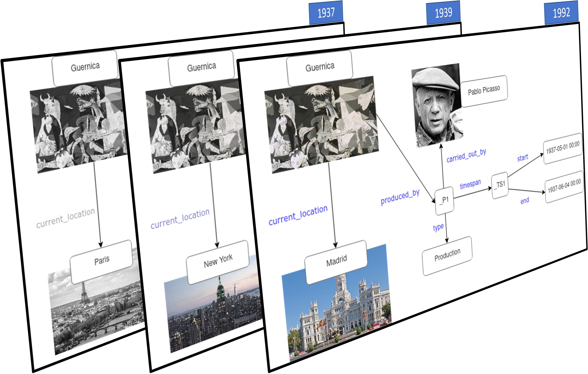
Task: Open the 1992 year tab
Action: point(561,13)
